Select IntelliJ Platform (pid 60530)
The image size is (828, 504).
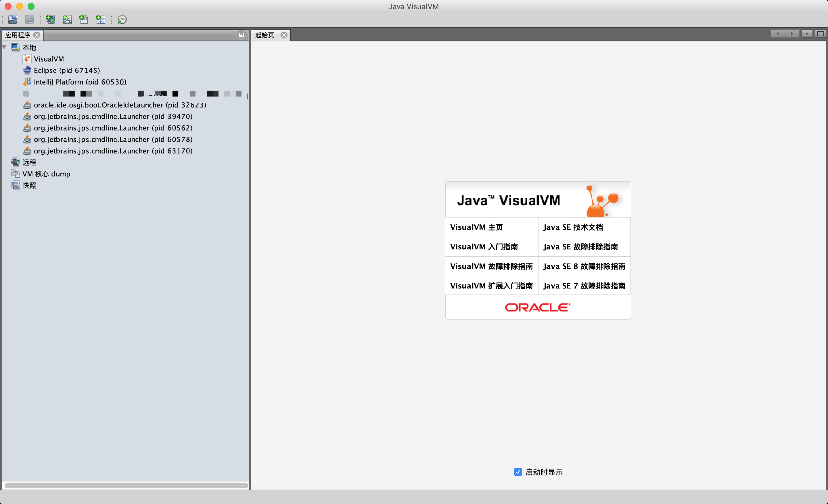point(80,82)
